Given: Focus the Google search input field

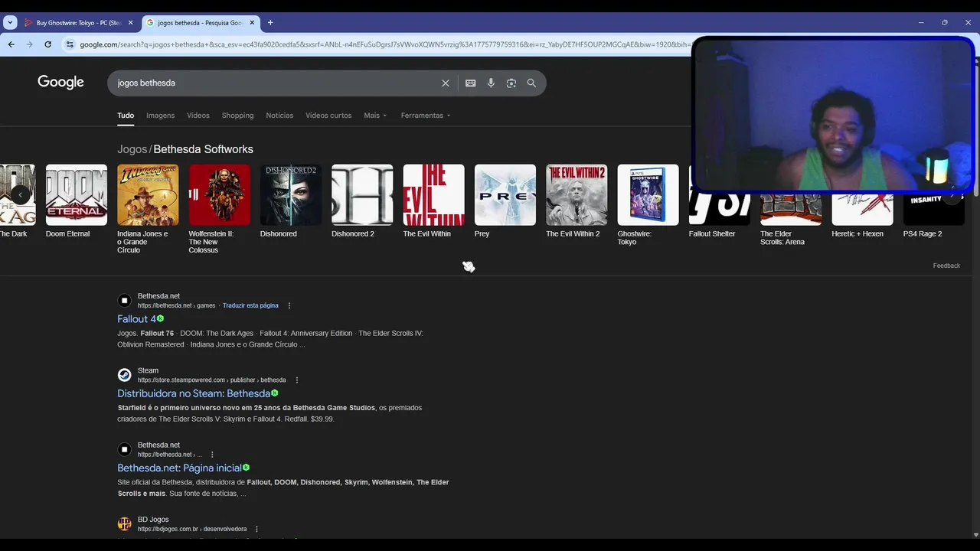Looking at the screenshot, I should coord(276,83).
